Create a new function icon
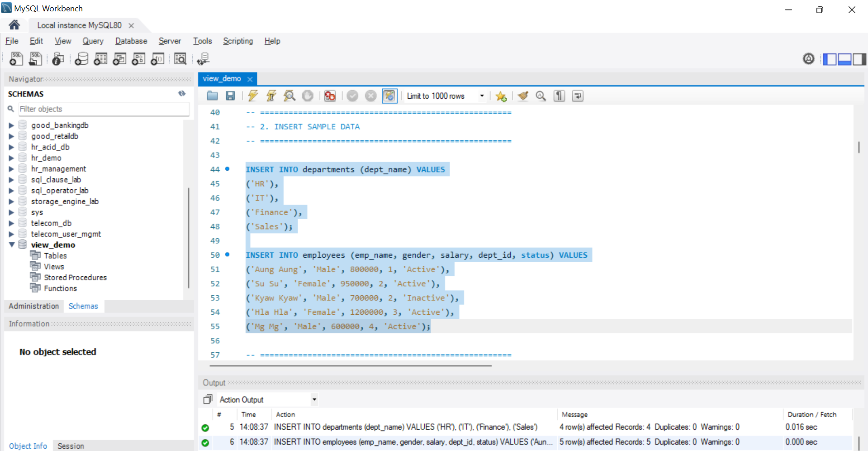This screenshot has height=451, width=868. [x=157, y=58]
